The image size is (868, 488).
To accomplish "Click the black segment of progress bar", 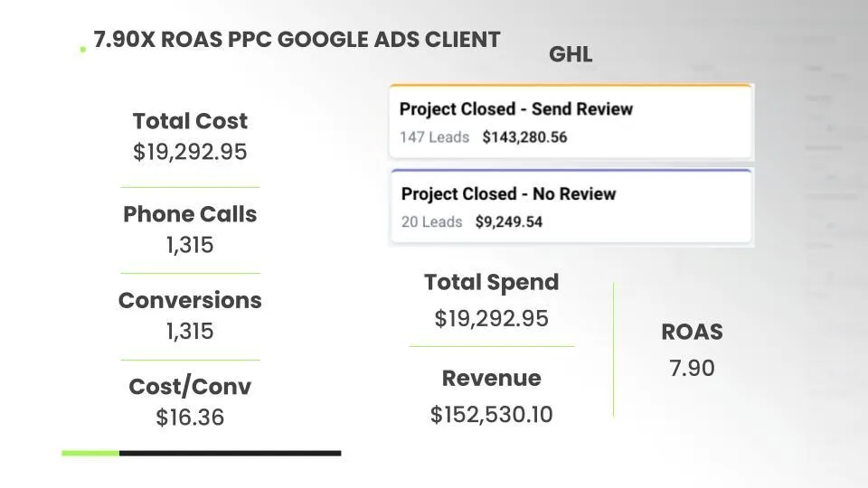I will point(231,453).
